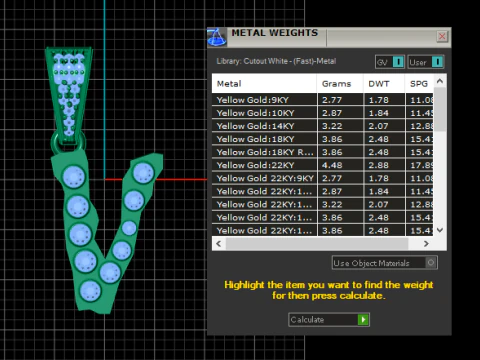Click the 2.88 DWT cell
Viewport: 480px width, 360px height.
[x=384, y=165]
